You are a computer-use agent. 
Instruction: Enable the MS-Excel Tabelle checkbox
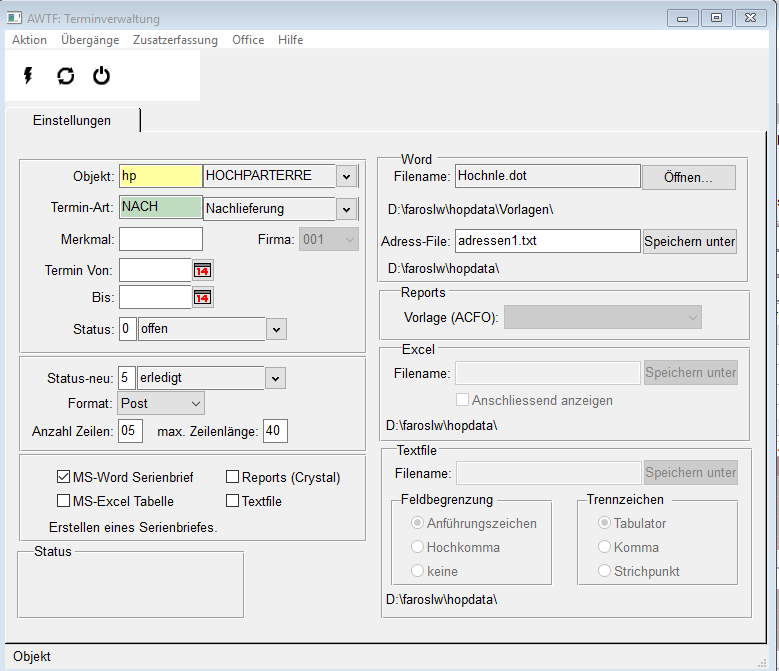pos(64,501)
